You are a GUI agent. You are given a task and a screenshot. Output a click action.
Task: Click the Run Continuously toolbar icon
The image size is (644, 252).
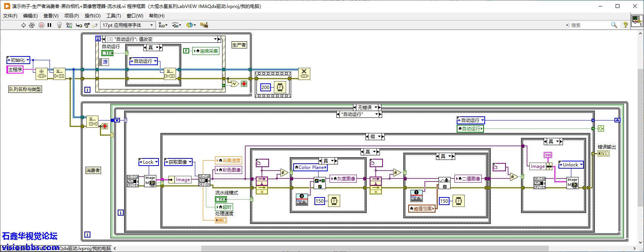[32, 25]
